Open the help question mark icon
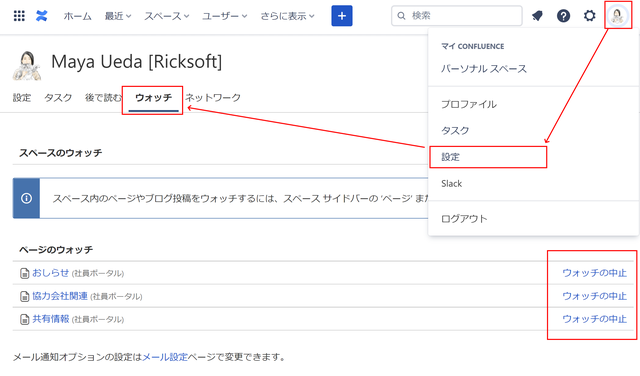This screenshot has width=640, height=376. pyautogui.click(x=563, y=16)
